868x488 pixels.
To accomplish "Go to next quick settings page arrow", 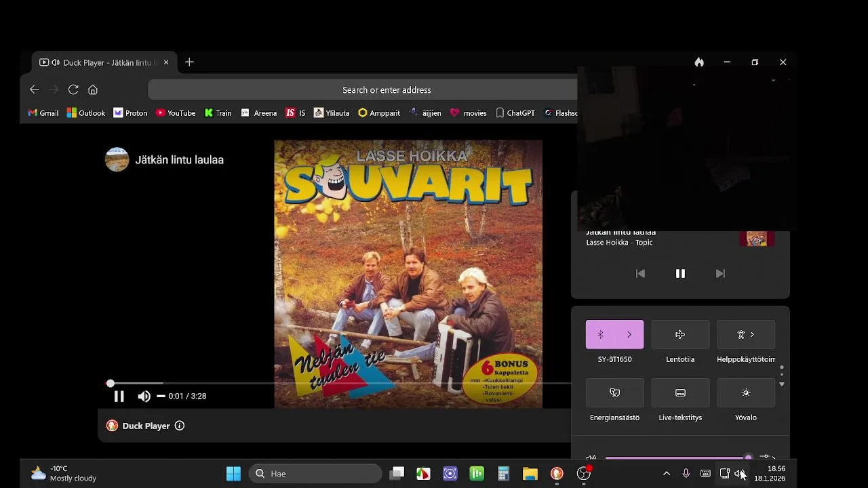I will (x=782, y=384).
